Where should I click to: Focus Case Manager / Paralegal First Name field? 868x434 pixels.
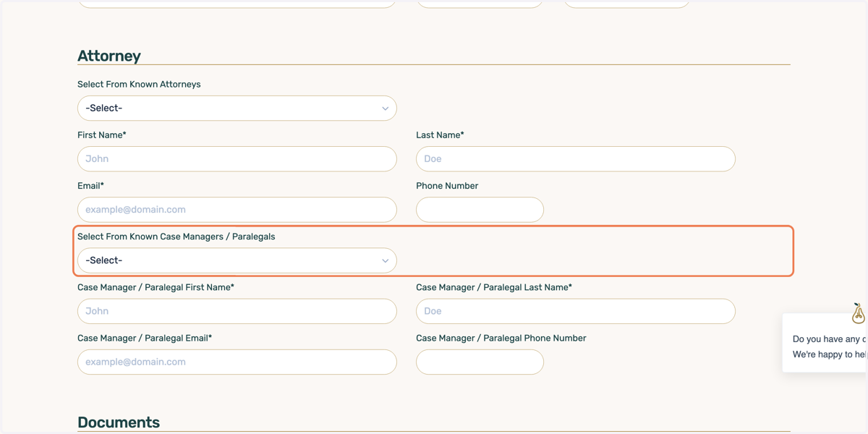coord(237,311)
